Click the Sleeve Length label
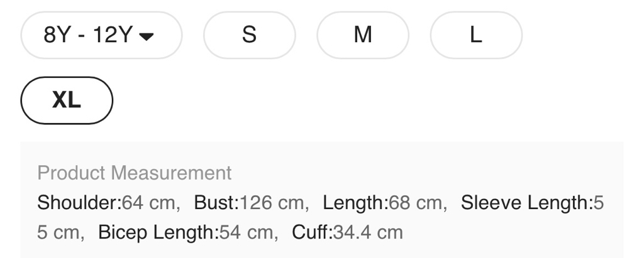 [x=526, y=203]
